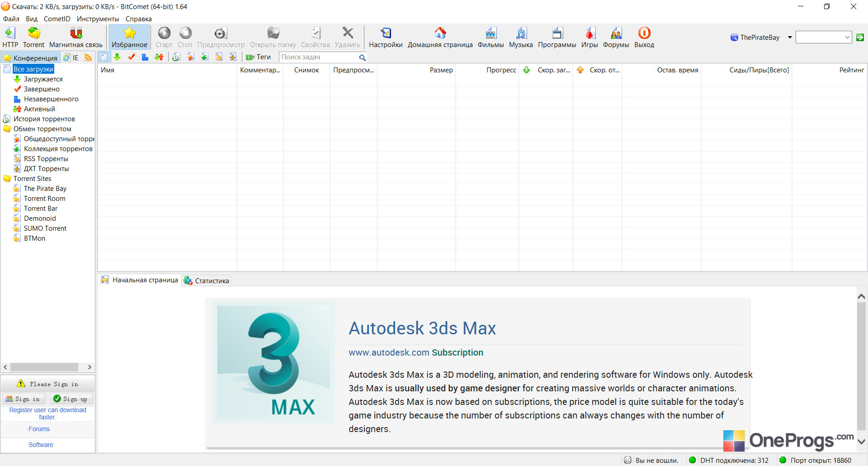This screenshot has width=868, height=466.
Task: Select RSS Торренты in sidebar
Action: click(x=46, y=159)
